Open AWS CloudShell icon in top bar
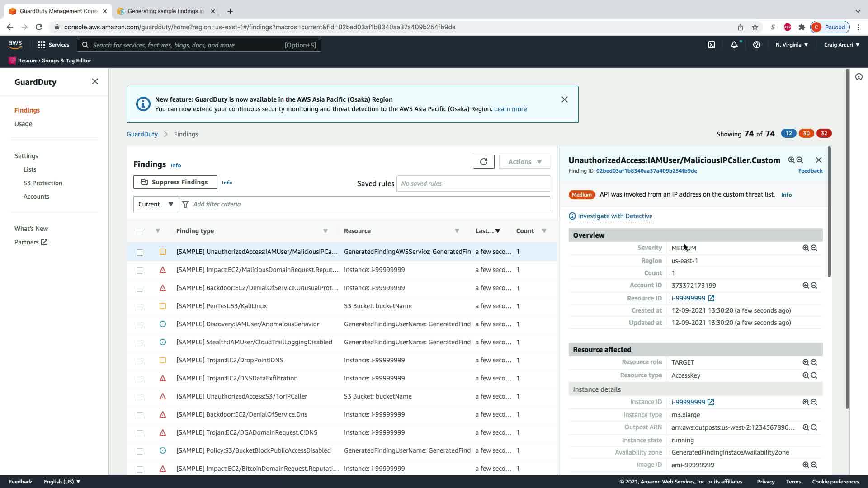The image size is (868, 488). coord(711,45)
